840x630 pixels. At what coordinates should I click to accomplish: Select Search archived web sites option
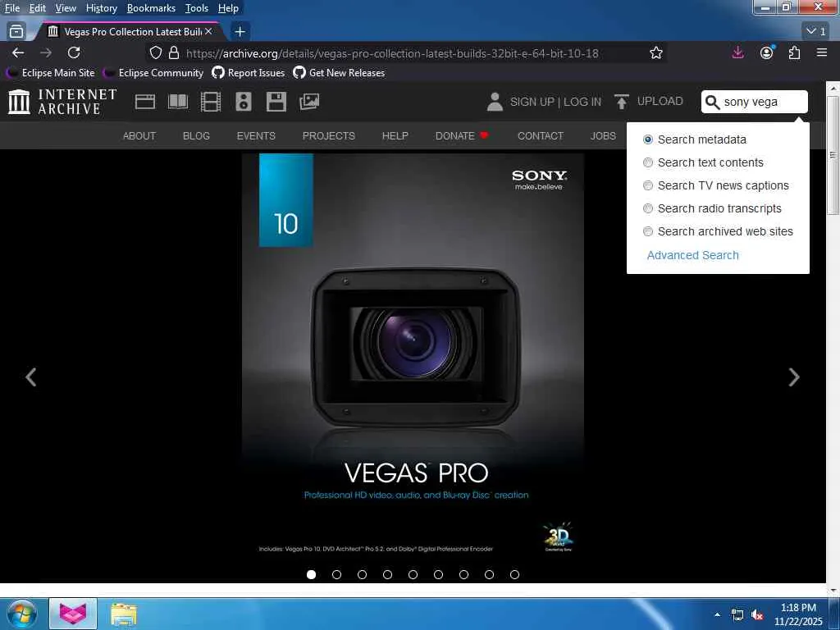pyautogui.click(x=648, y=231)
